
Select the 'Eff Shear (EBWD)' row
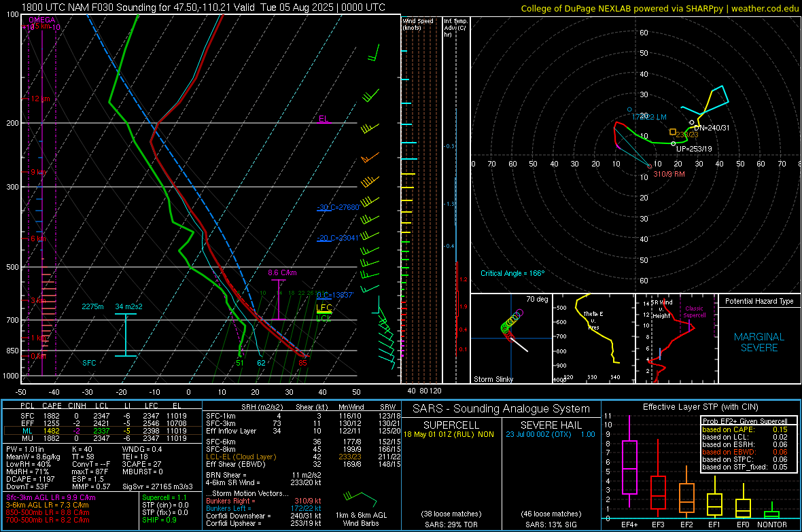tap(303, 464)
